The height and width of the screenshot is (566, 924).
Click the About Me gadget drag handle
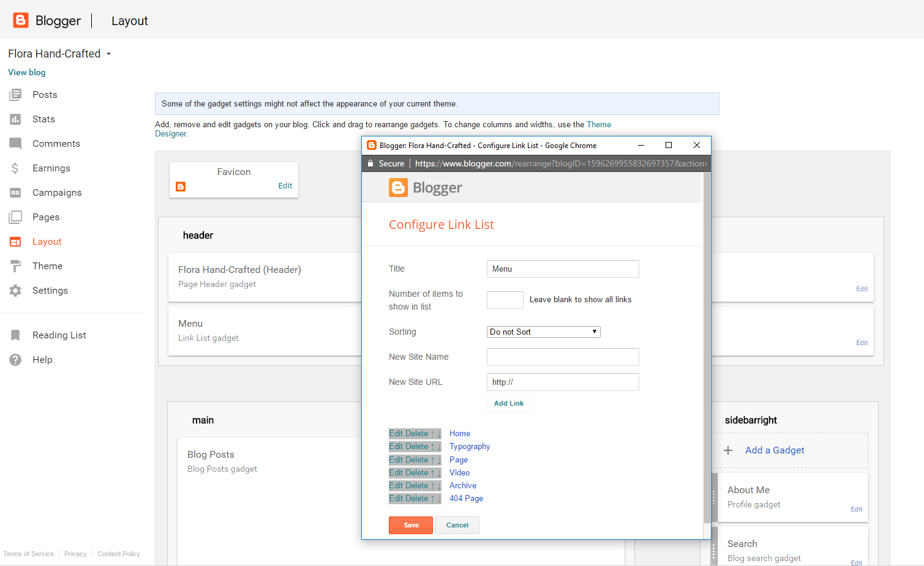[713, 497]
